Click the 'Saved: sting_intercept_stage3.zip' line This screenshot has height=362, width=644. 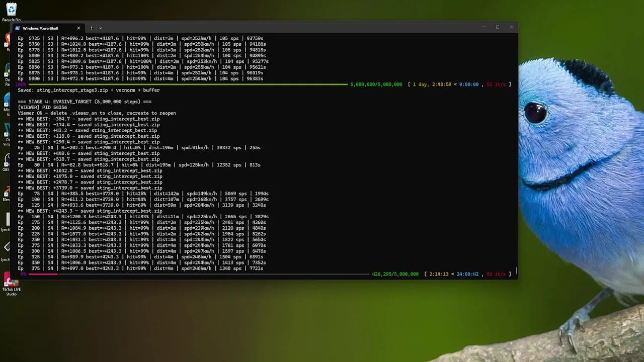[x=89, y=90]
